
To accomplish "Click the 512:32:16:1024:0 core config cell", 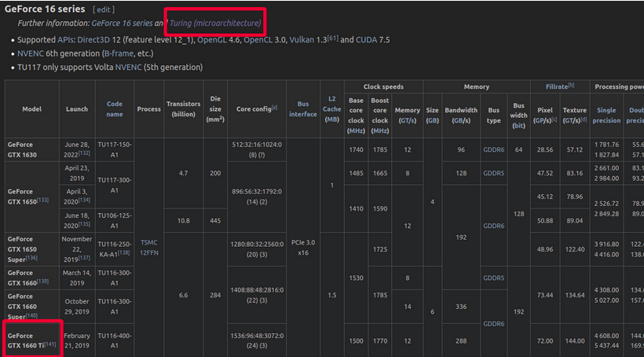I will 257,149.
